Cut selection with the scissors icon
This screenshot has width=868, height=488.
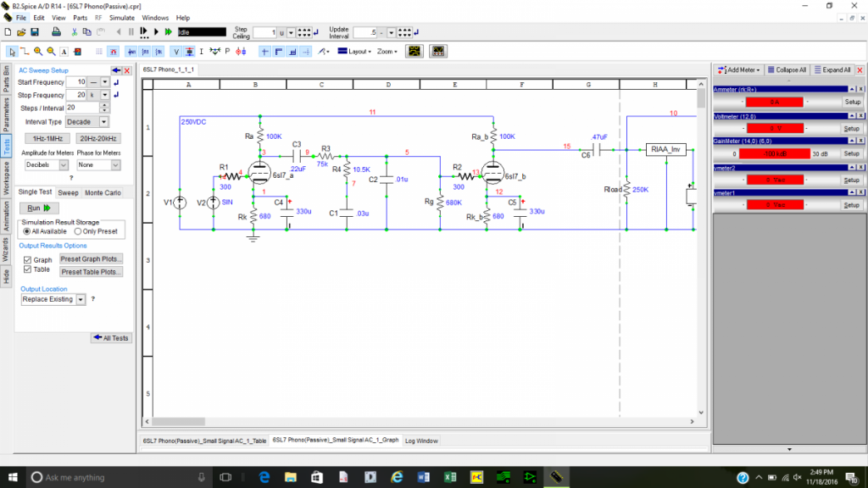click(75, 33)
